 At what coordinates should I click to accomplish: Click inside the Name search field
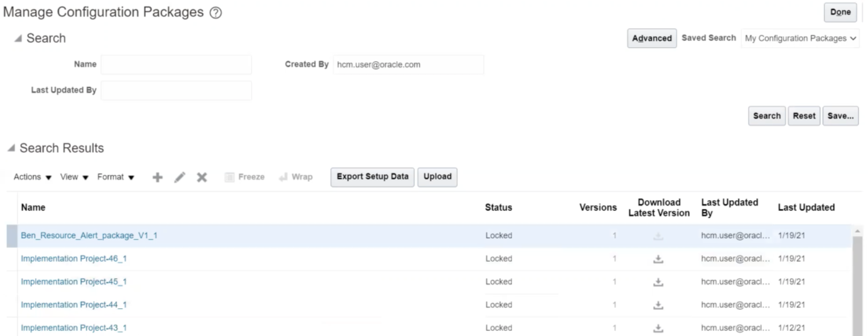(176, 64)
